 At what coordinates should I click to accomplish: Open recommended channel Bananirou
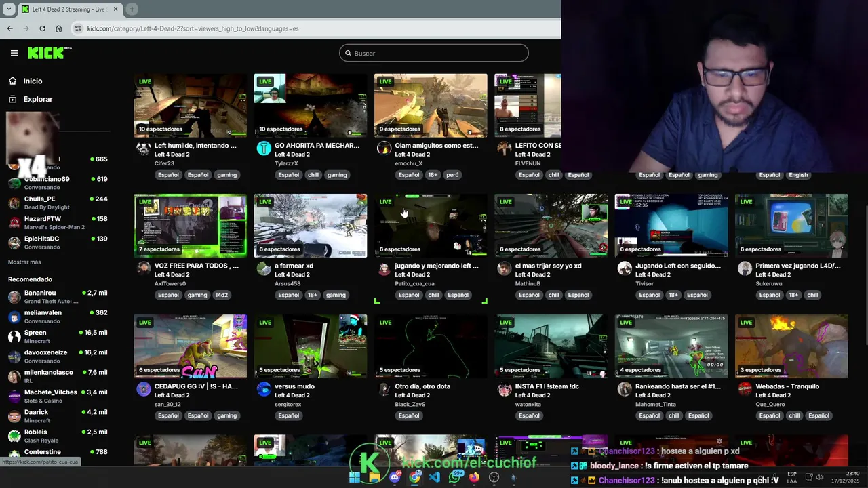coord(58,296)
